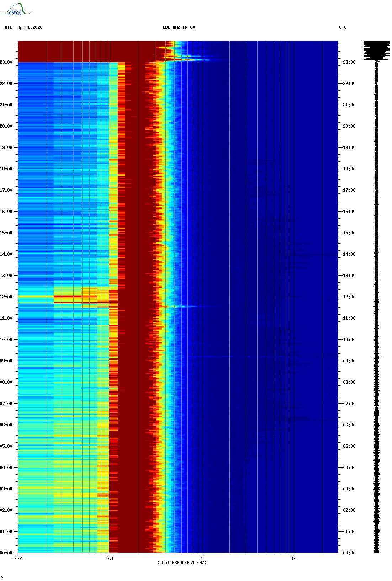The width and height of the screenshot is (392, 581).
Task: Pick the 00:00 tick on left time axis
Action: [6, 553]
